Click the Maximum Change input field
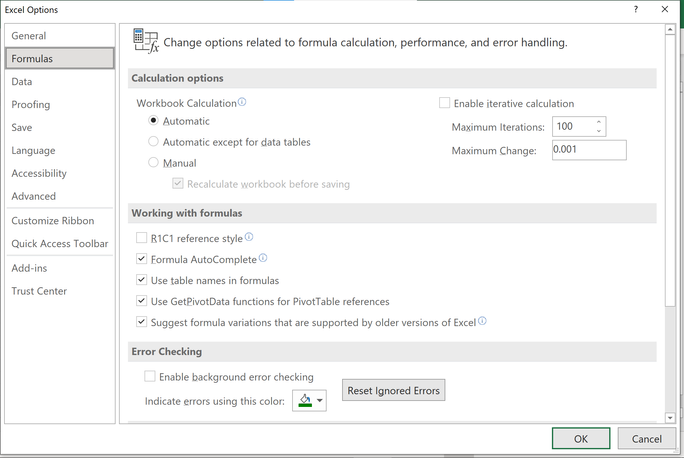 [589, 150]
